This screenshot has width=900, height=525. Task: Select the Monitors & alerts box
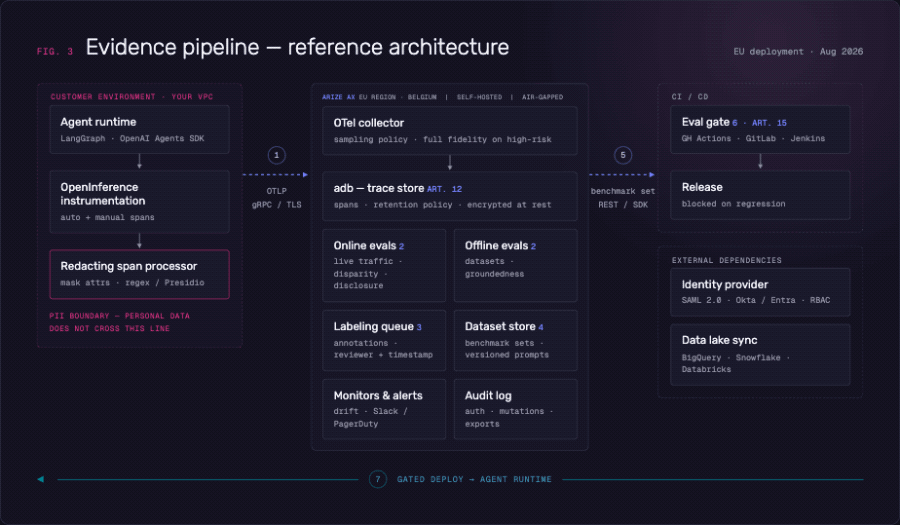(x=384, y=409)
